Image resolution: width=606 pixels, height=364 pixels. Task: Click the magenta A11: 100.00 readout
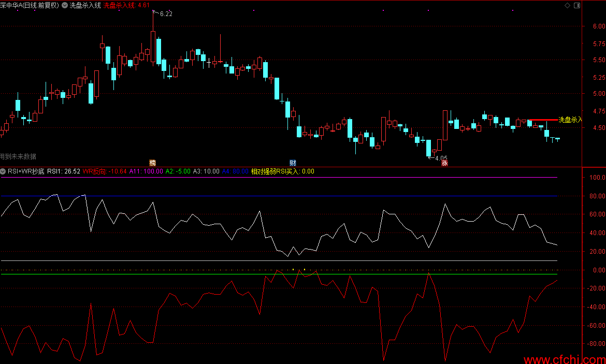(146, 171)
